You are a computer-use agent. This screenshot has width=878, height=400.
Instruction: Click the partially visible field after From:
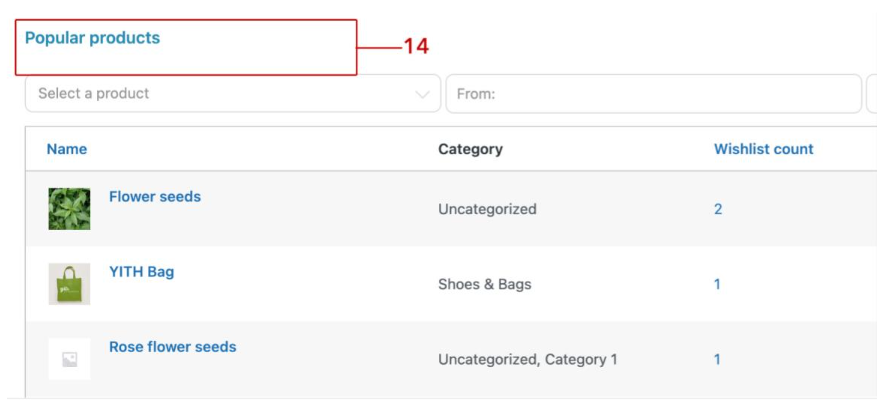pos(871,94)
